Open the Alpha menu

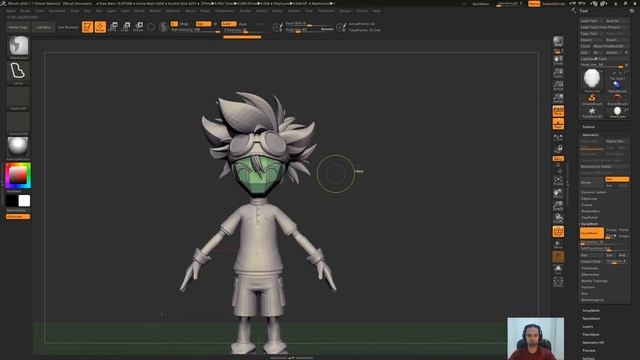11,11
